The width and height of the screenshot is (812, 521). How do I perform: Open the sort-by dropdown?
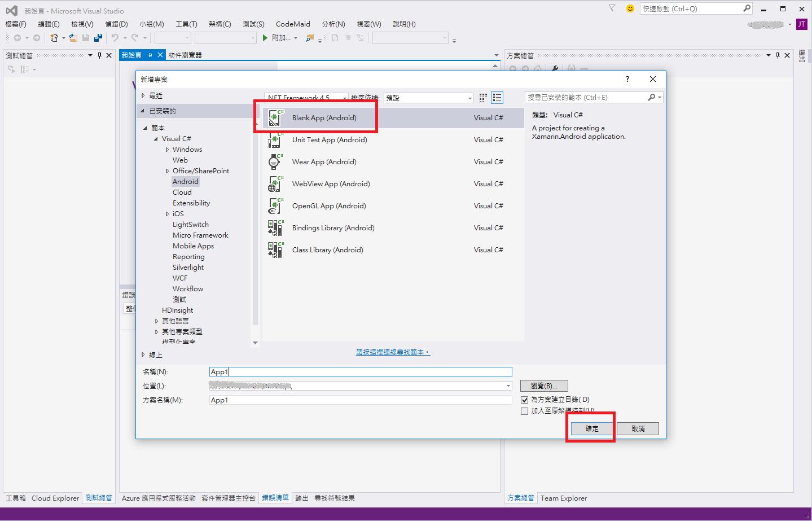coord(429,98)
